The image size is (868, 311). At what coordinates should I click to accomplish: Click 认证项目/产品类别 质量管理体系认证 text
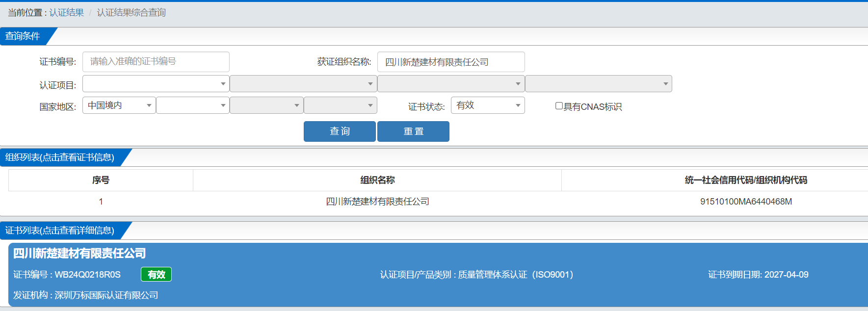click(477, 275)
